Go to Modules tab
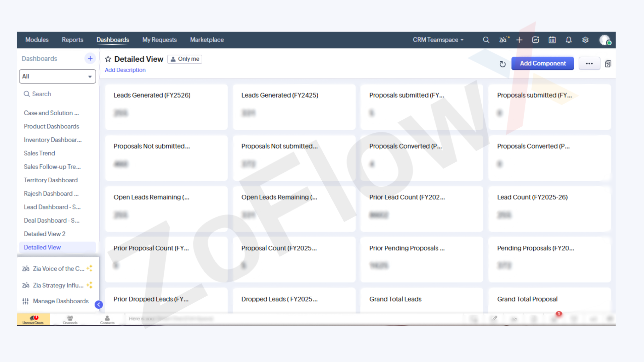Image resolution: width=644 pixels, height=362 pixels. 37,40
